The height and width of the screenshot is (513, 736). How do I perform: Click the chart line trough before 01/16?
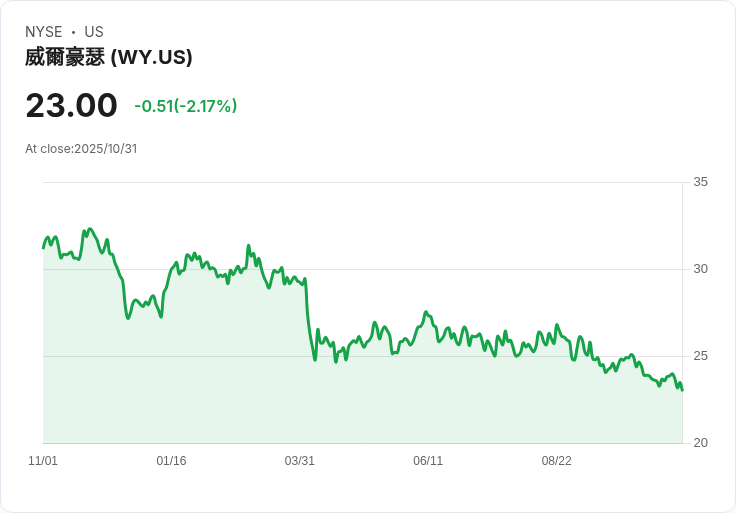128,318
